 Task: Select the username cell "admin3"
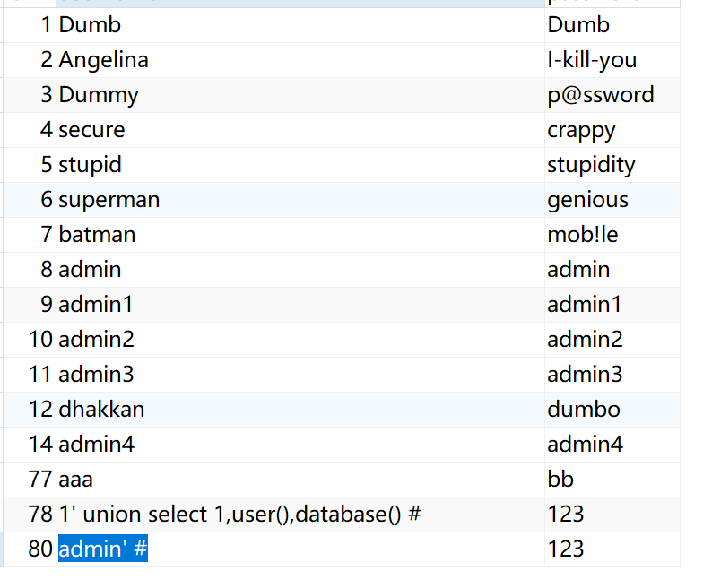tap(300, 375)
